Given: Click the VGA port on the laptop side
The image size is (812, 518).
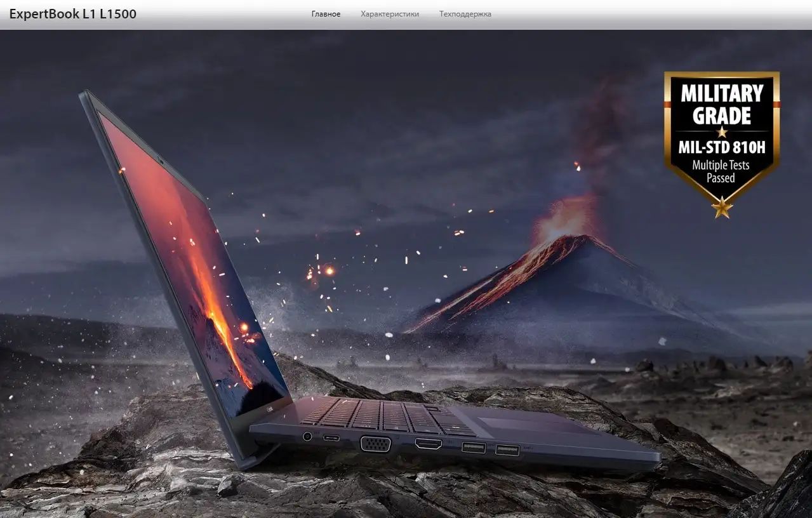Looking at the screenshot, I should tap(375, 443).
